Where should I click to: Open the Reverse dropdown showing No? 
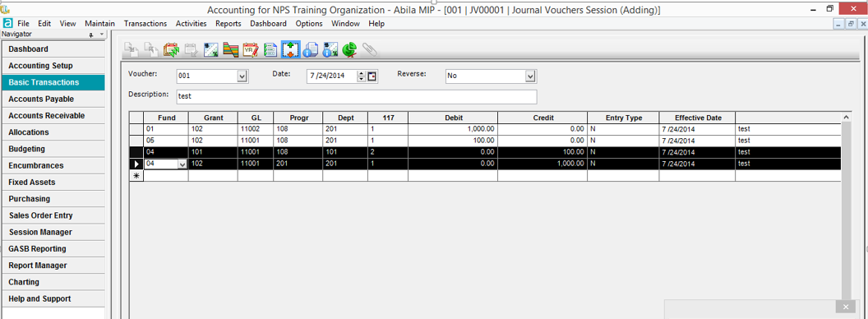coord(530,76)
